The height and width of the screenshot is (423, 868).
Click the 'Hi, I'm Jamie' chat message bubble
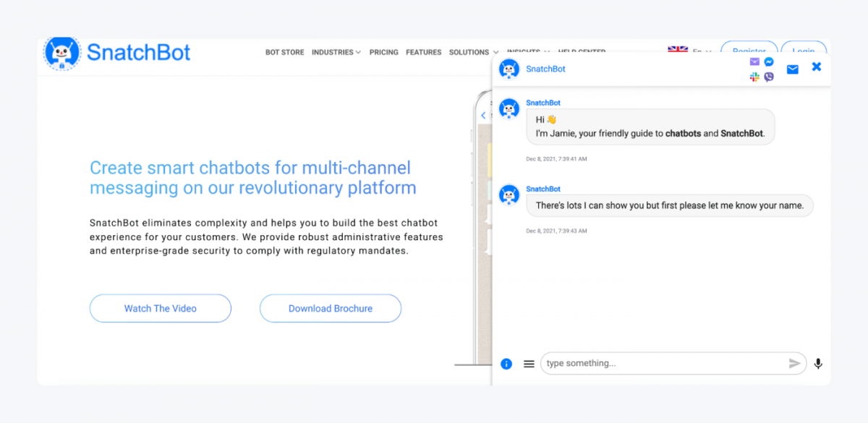(x=650, y=127)
